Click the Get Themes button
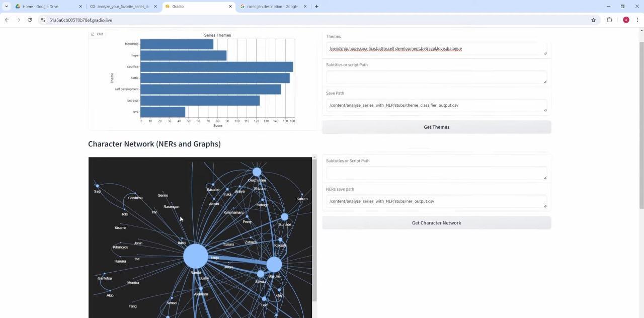Viewport: 644px width, 318px height. 436,127
